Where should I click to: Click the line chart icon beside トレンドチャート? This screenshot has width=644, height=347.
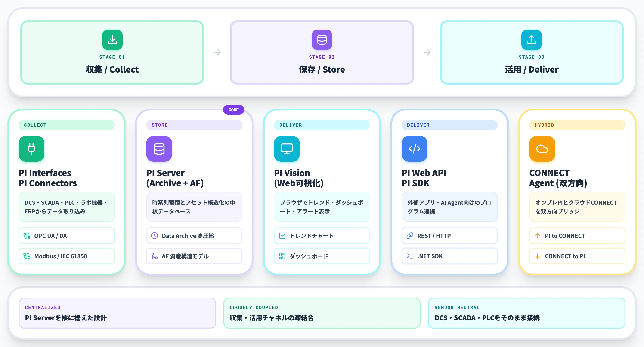pos(282,236)
